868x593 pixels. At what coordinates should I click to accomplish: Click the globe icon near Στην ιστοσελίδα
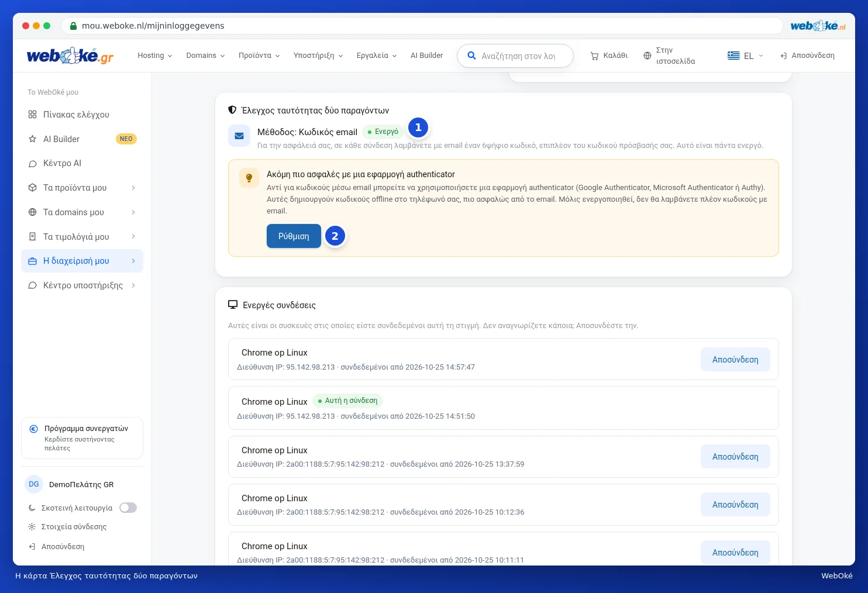point(647,56)
